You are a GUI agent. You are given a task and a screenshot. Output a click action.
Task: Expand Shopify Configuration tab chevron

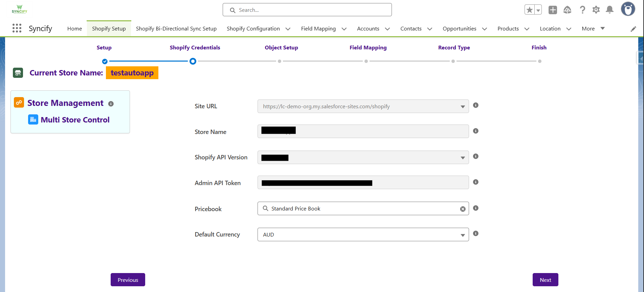pos(288,29)
